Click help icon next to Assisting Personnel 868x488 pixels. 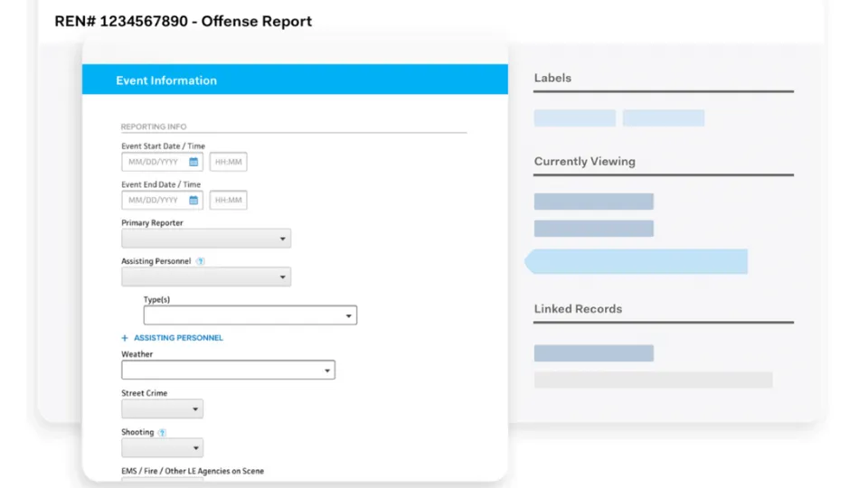(x=201, y=261)
